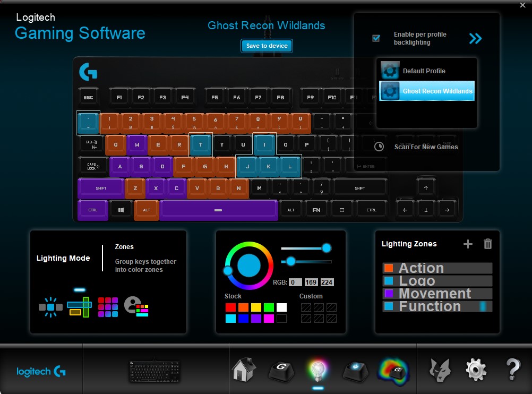532x394 pixels.
Task: Open the Overwolf wolf icon
Action: tap(440, 370)
